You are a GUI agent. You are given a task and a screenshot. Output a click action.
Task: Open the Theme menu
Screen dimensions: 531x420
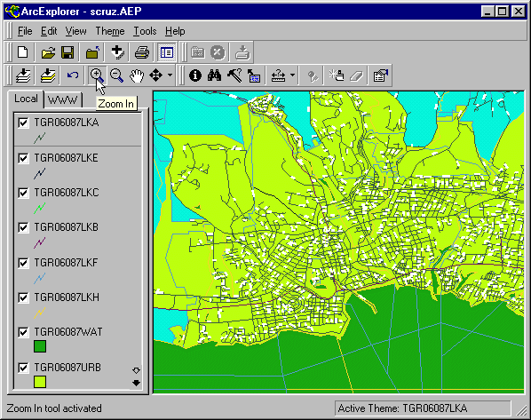click(x=110, y=31)
